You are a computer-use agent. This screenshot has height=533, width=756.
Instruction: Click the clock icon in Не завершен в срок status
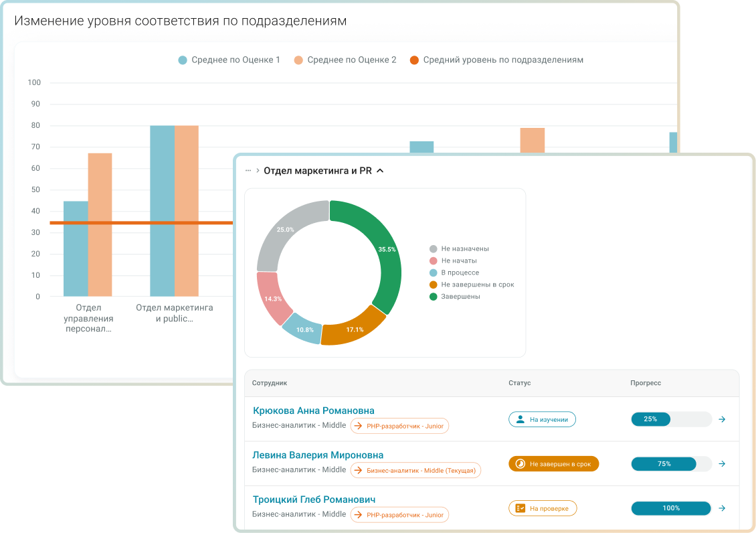click(521, 463)
